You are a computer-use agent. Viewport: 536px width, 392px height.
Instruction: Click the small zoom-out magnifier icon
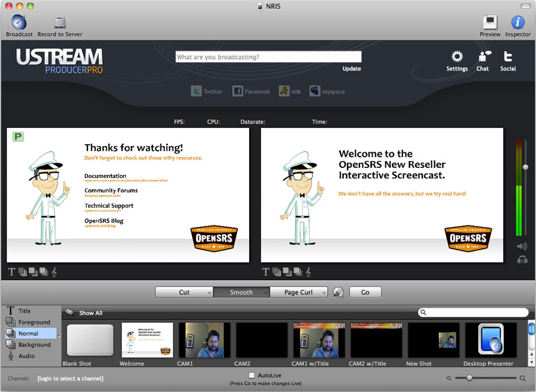[449, 379]
